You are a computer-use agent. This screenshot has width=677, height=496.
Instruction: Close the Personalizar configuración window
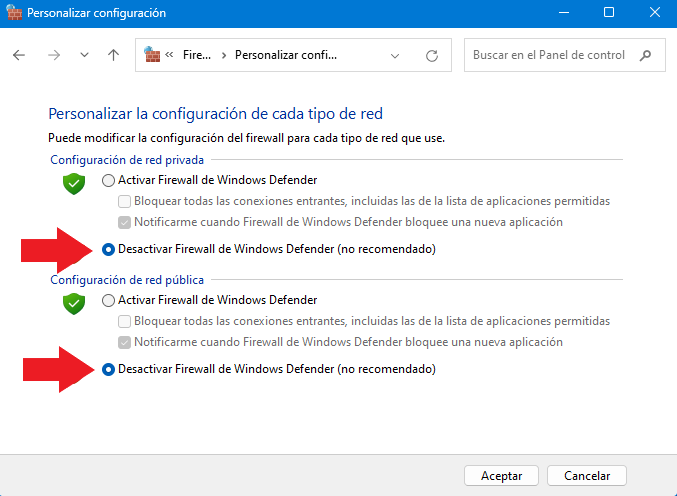(x=655, y=12)
